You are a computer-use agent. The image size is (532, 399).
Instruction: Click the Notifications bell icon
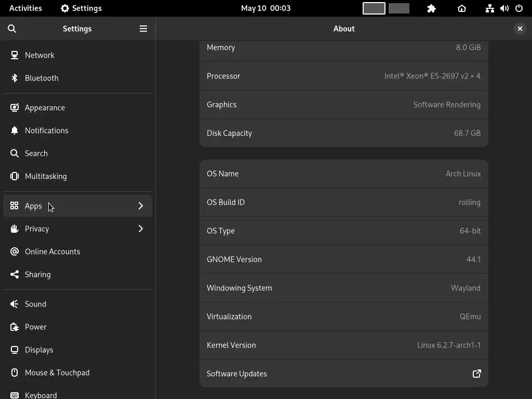[x=14, y=130]
